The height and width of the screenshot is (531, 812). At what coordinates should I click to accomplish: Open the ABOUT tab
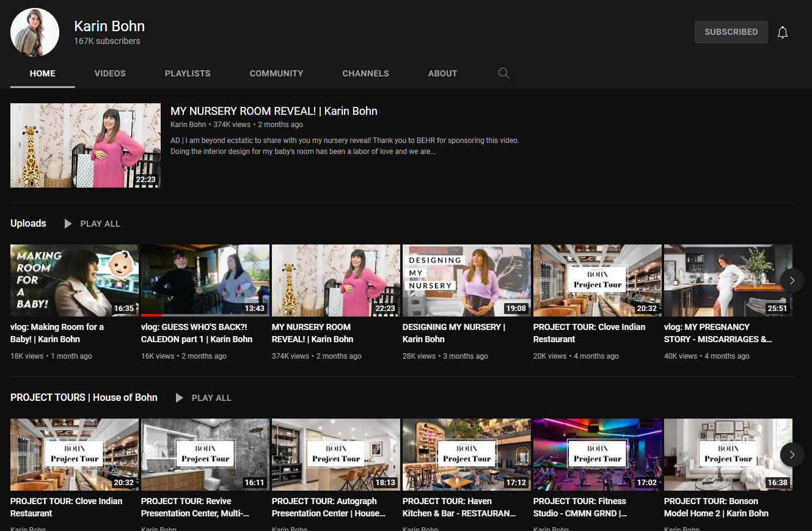click(442, 73)
